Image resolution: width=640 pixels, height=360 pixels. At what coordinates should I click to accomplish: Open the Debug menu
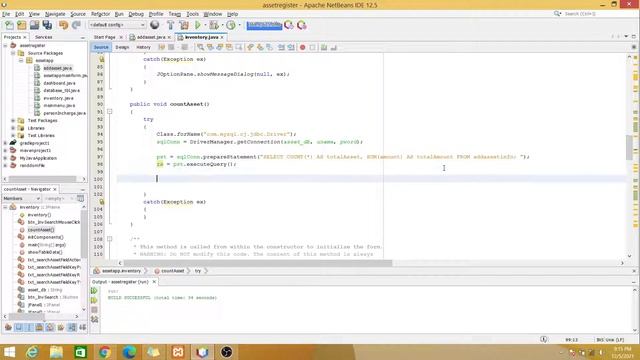136,14
